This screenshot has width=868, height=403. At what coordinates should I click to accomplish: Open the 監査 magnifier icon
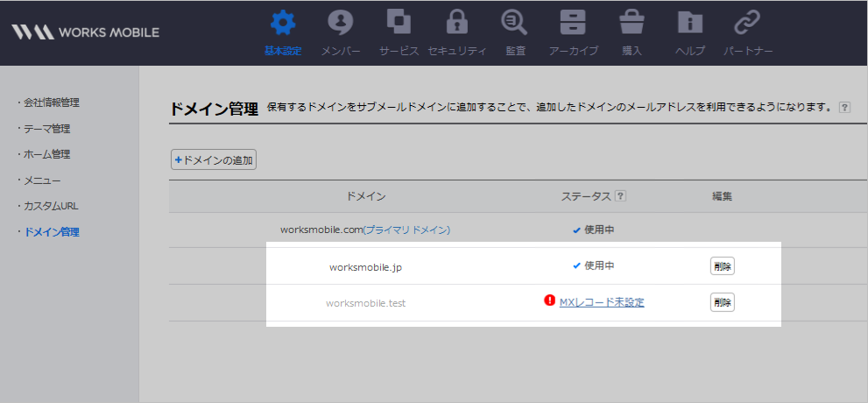pyautogui.click(x=515, y=22)
